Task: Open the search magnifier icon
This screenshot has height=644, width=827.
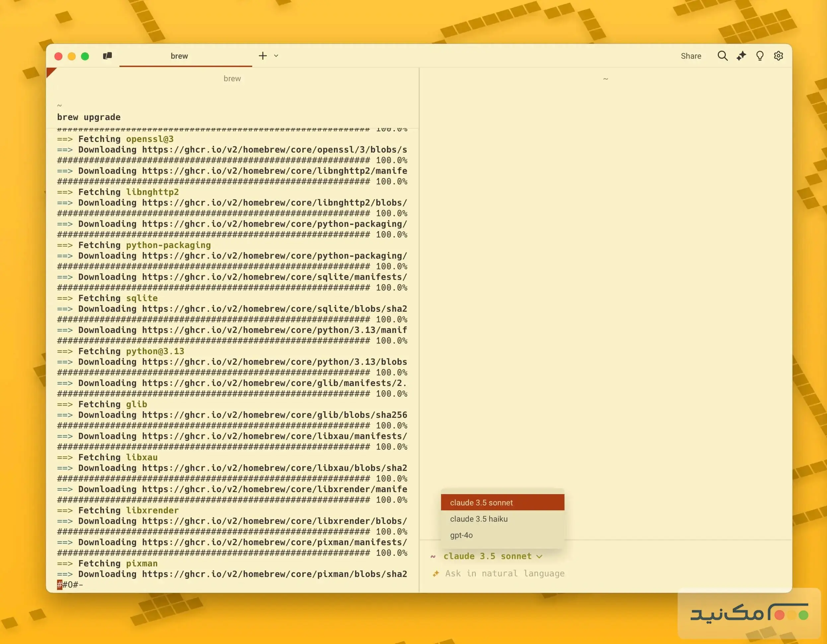Action: 722,56
